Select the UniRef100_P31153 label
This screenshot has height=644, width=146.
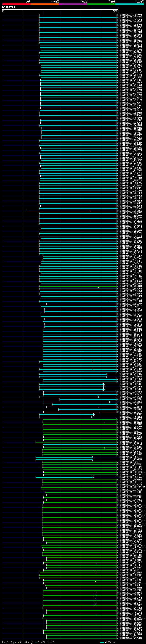click(131, 532)
